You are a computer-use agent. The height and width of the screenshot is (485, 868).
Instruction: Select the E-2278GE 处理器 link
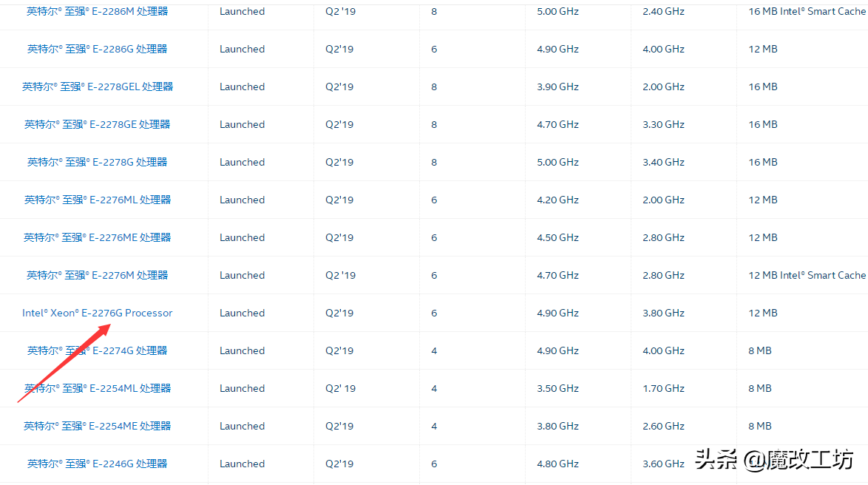[98, 124]
